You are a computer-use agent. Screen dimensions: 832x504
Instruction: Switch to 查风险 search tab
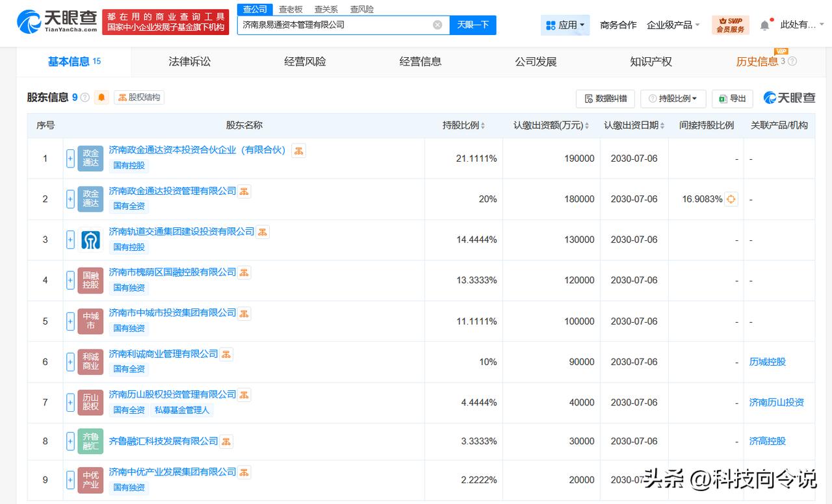(362, 9)
